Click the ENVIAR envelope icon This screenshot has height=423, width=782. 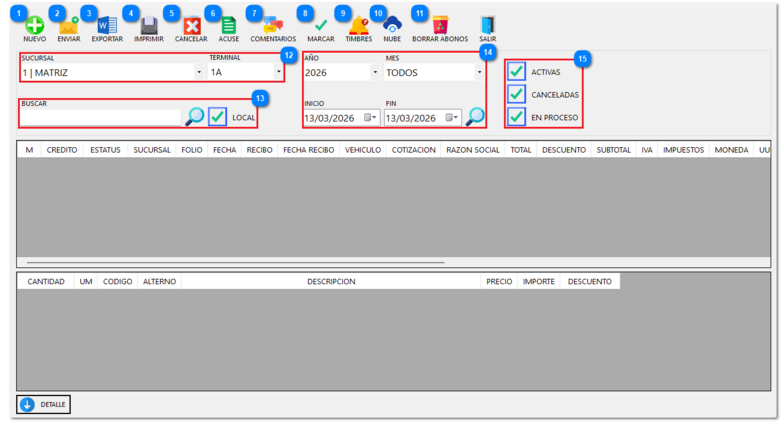click(69, 25)
